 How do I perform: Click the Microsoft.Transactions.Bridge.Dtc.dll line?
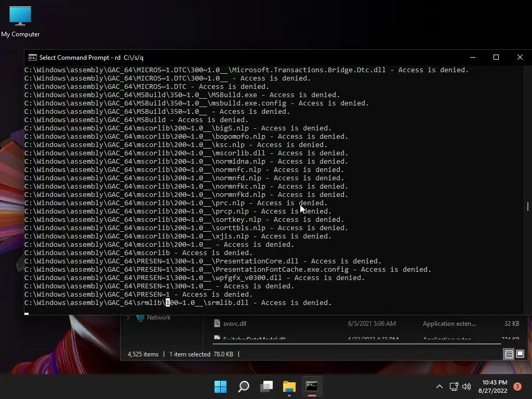click(x=246, y=70)
